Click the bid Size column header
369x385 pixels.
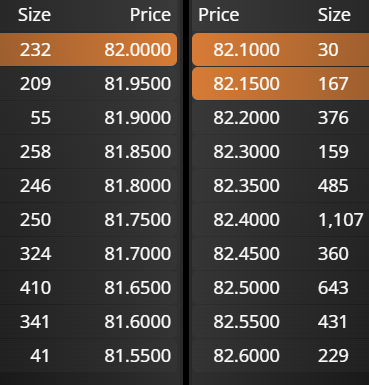coord(34,15)
